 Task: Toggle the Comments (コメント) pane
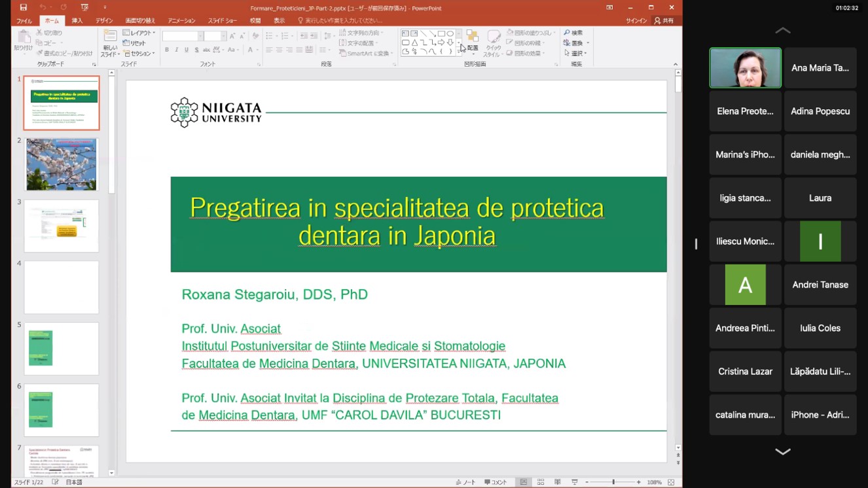click(496, 482)
